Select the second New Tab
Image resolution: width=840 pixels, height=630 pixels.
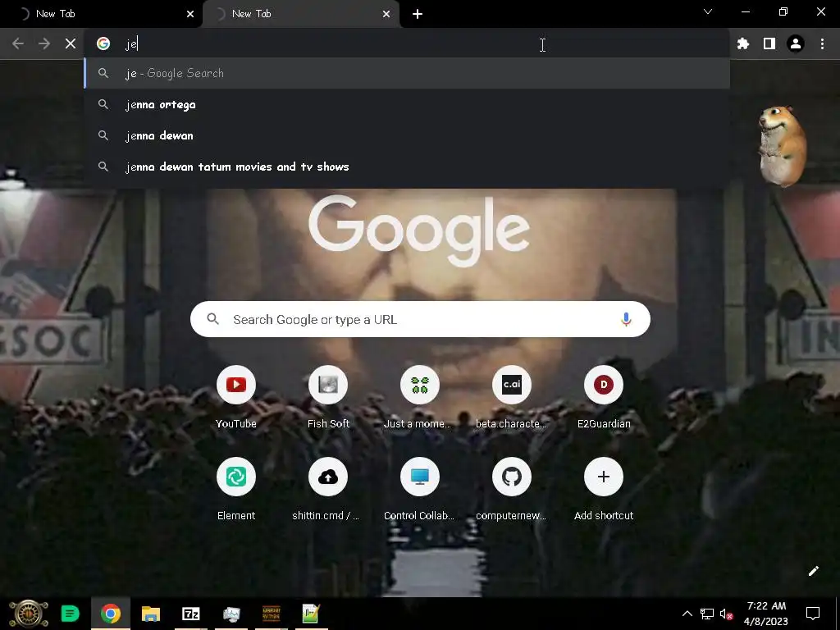pos(300,14)
